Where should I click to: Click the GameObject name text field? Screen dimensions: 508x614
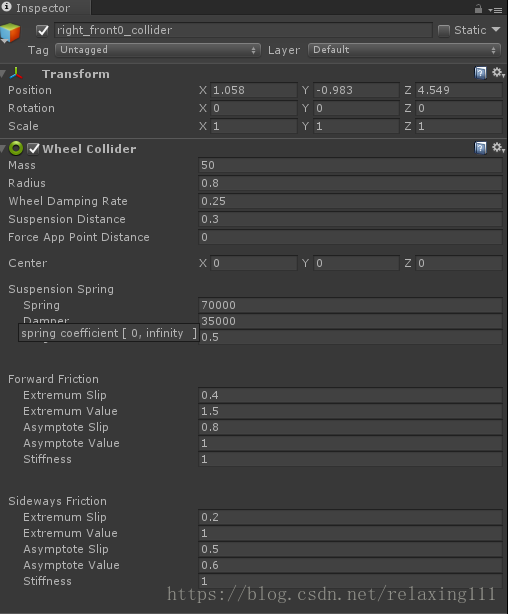click(243, 30)
